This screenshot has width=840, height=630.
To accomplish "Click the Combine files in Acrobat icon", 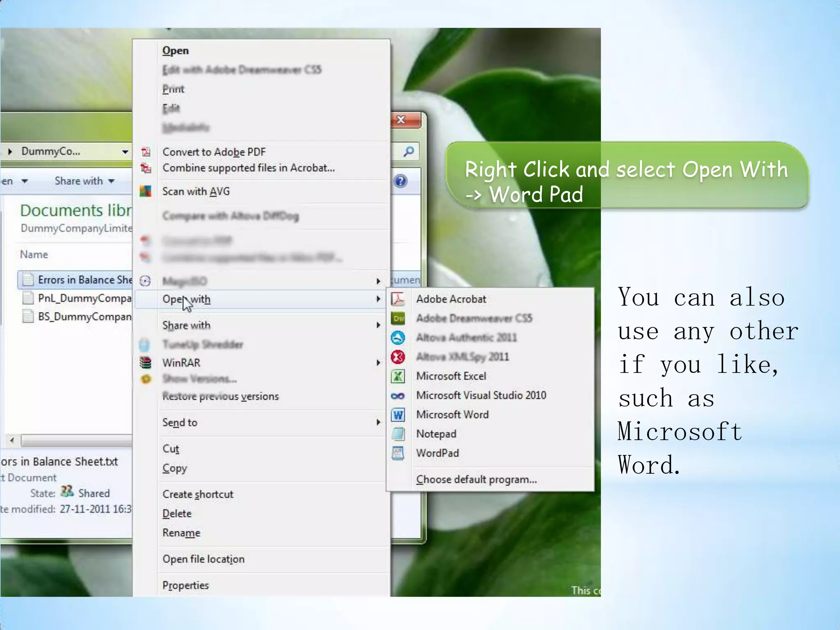I will point(146,168).
